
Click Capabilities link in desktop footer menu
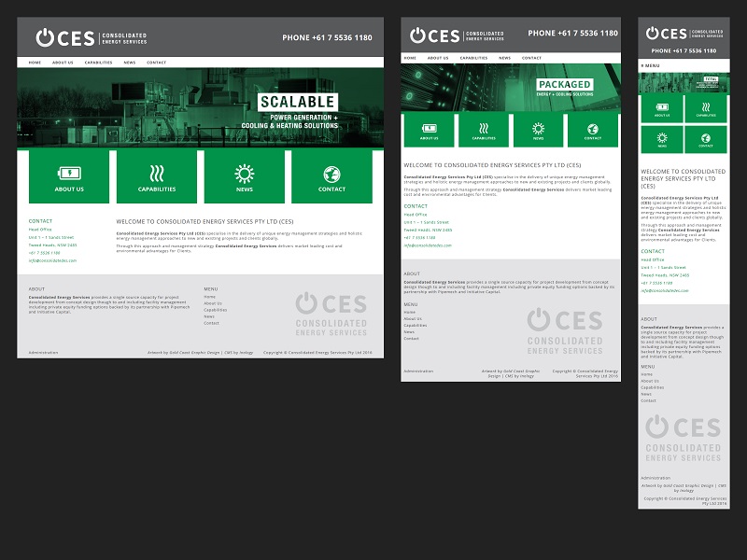click(215, 310)
